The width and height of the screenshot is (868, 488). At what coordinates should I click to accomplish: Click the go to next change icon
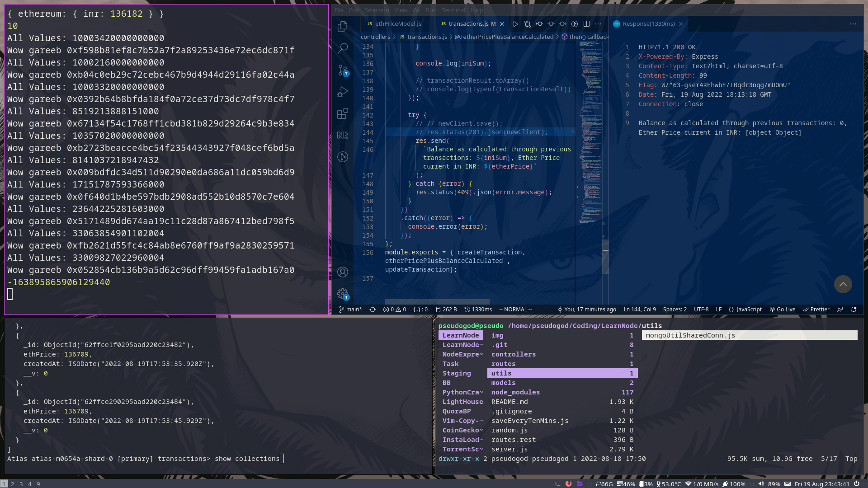click(563, 24)
